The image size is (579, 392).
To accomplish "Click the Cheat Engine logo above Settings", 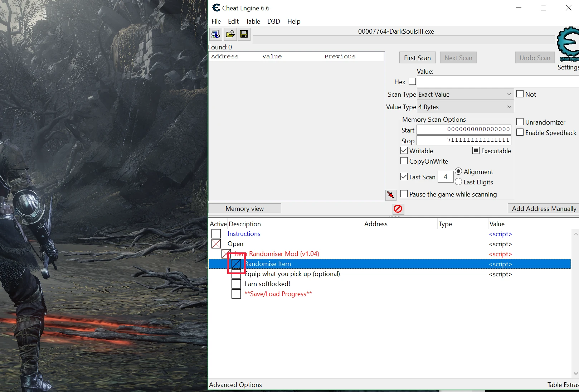I will (x=568, y=44).
